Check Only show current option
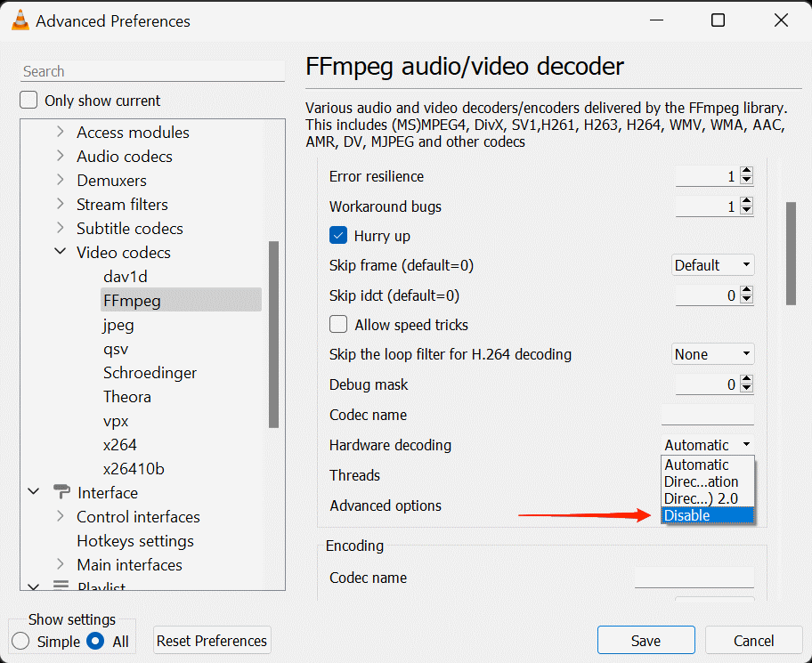Image resolution: width=812 pixels, height=663 pixels. tap(29, 101)
